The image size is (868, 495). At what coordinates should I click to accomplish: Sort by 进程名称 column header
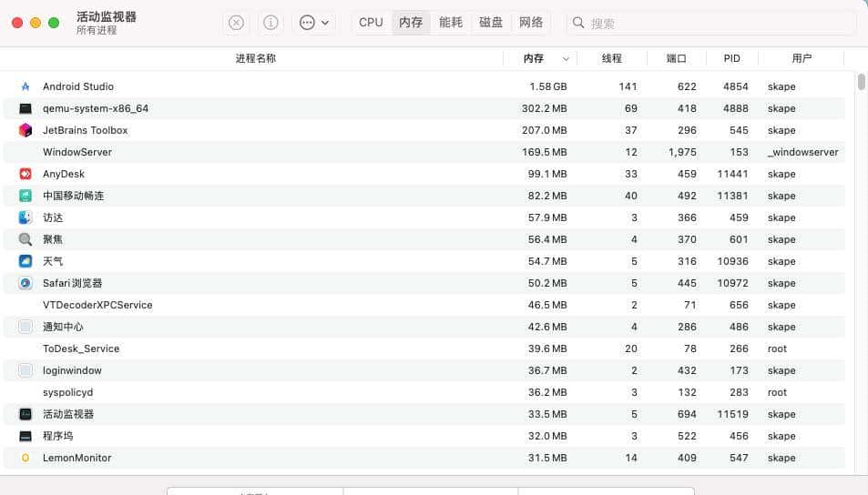pos(255,58)
